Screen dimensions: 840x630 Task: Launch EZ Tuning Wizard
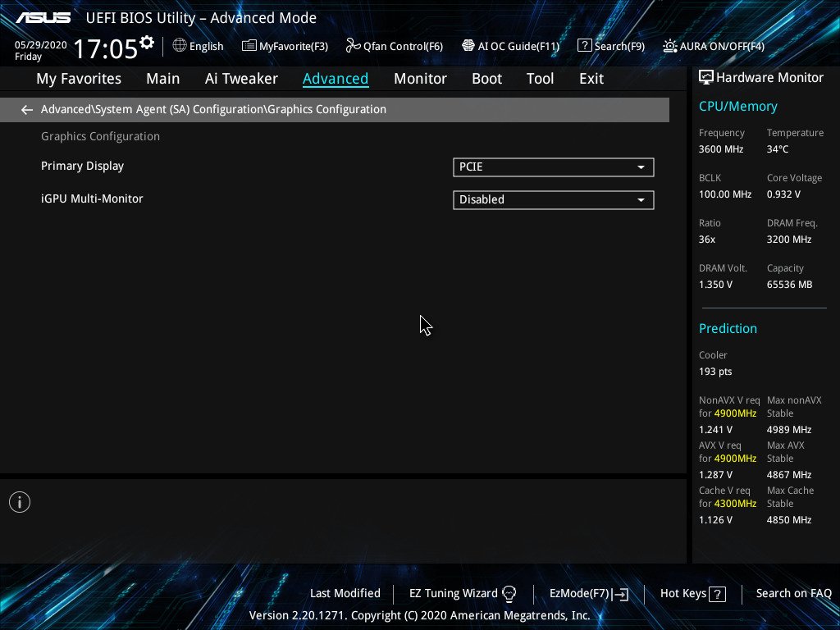(463, 594)
